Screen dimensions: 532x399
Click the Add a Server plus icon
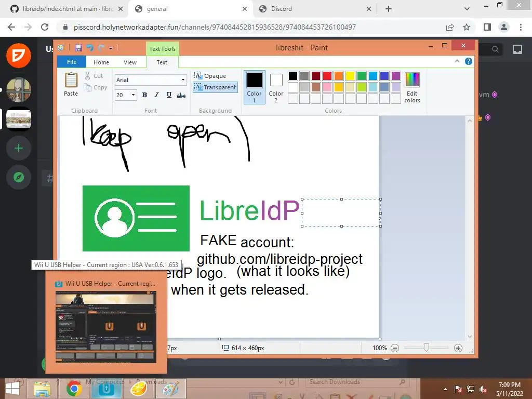(x=19, y=148)
